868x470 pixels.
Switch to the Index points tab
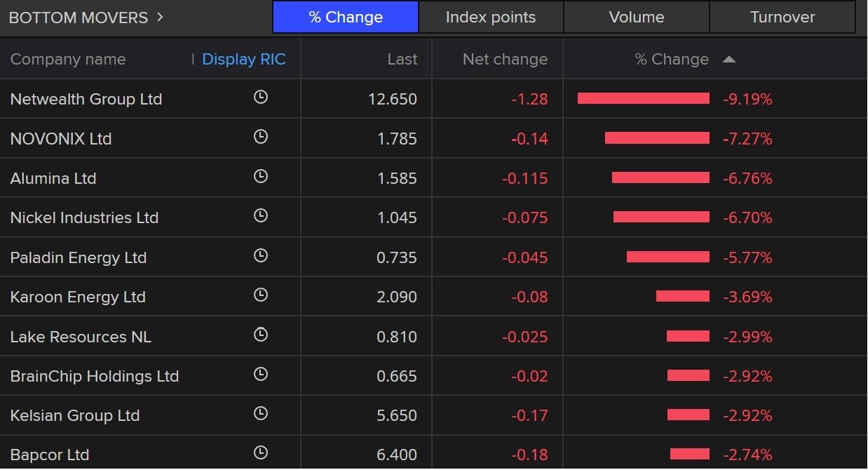[491, 18]
